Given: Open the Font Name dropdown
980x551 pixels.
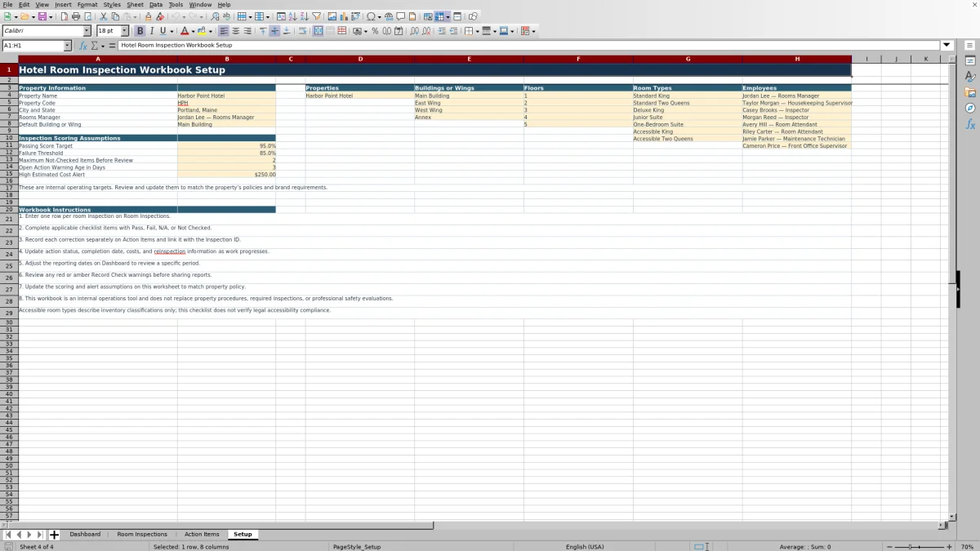Looking at the screenshot, I should pos(87,31).
